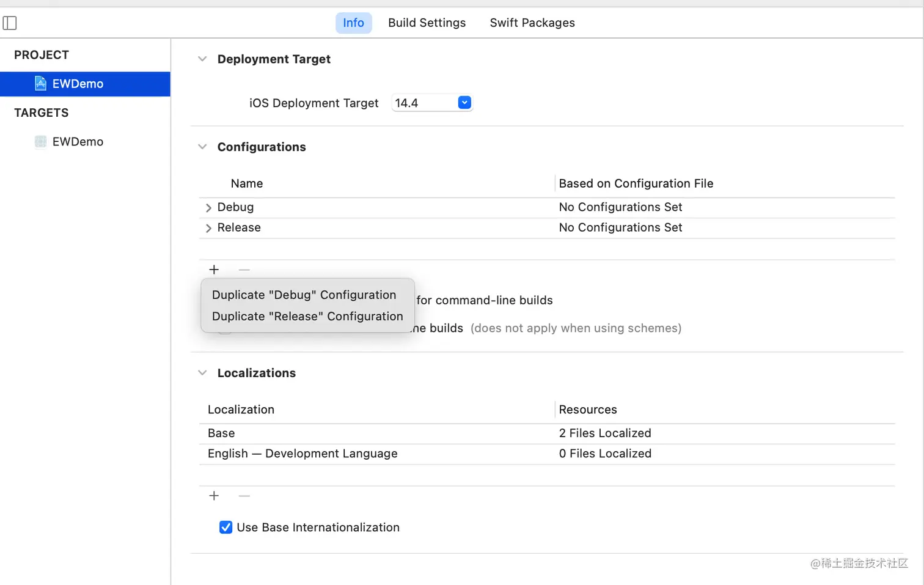The height and width of the screenshot is (585, 924).
Task: Open the Swift Packages tab
Action: (x=532, y=23)
